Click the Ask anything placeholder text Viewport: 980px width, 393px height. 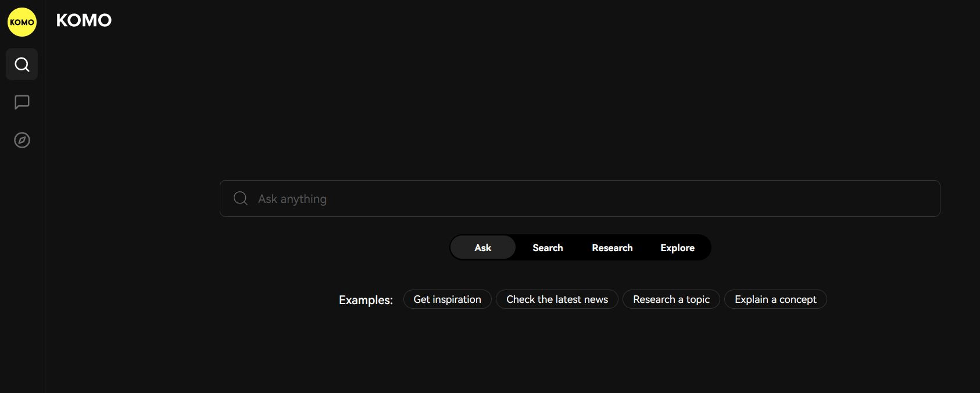(292, 199)
